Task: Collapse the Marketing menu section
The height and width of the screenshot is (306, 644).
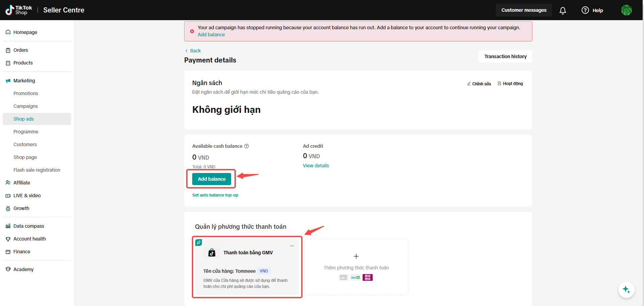Action: pos(24,81)
